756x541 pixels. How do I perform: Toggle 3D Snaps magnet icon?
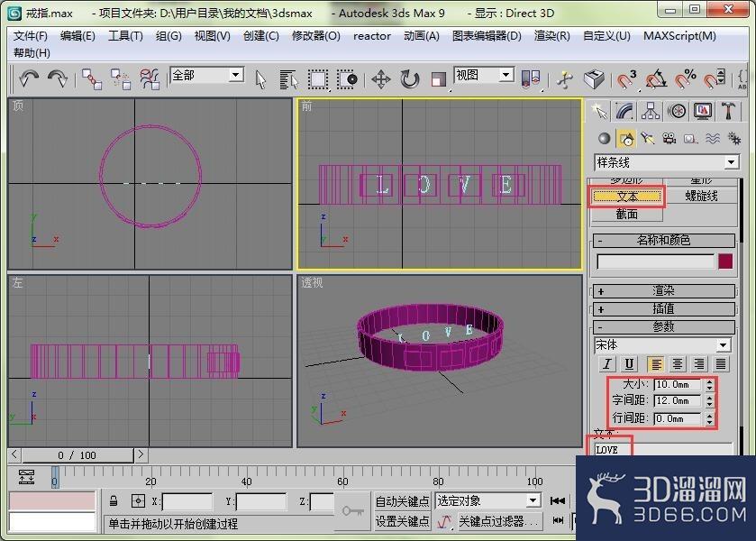(627, 78)
